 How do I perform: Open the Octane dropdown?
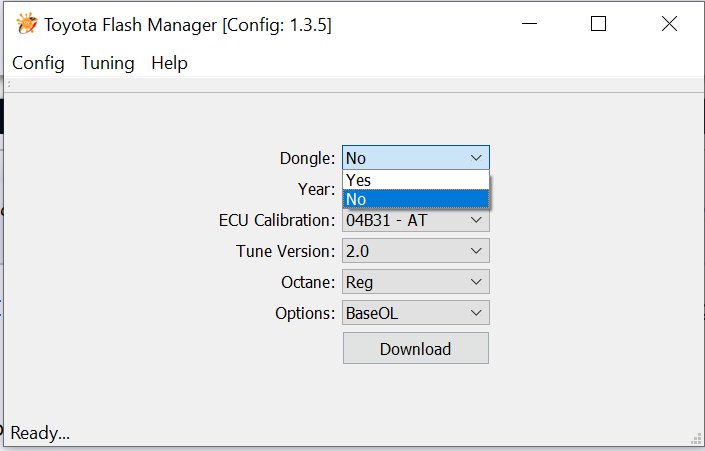click(x=416, y=282)
